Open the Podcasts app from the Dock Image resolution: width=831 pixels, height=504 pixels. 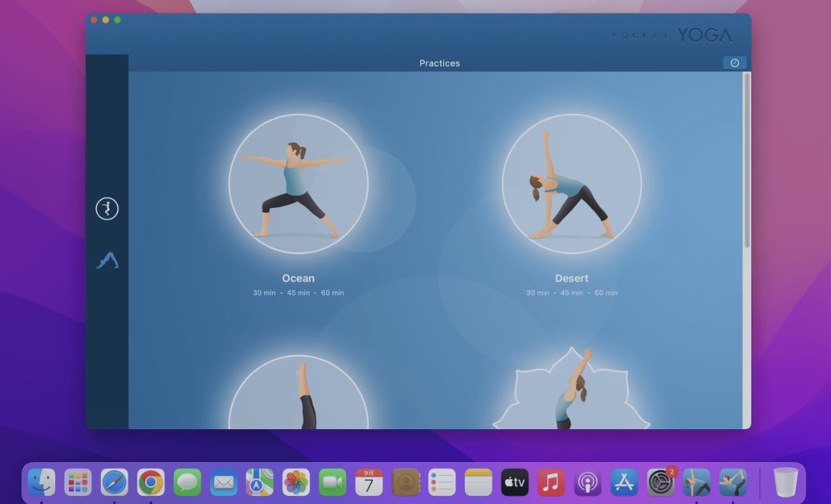click(x=587, y=481)
